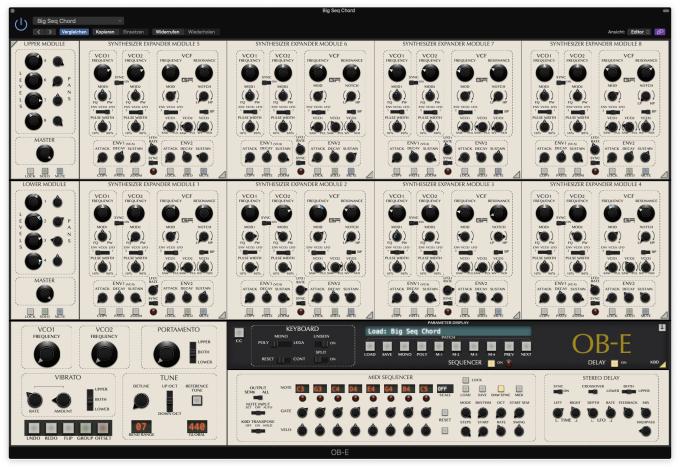
Task: Click the Einsetzen button
Action: [x=133, y=32]
